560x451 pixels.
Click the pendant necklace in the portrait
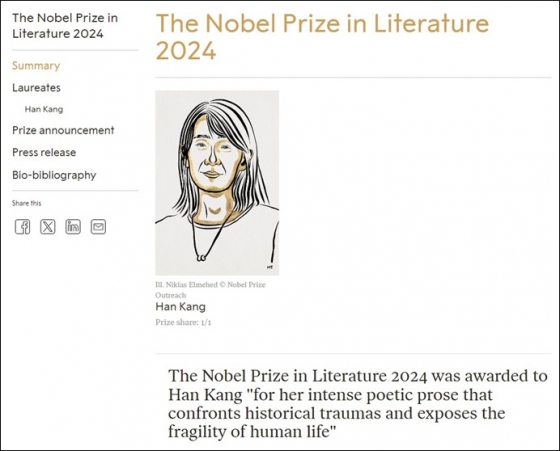pyautogui.click(x=201, y=257)
